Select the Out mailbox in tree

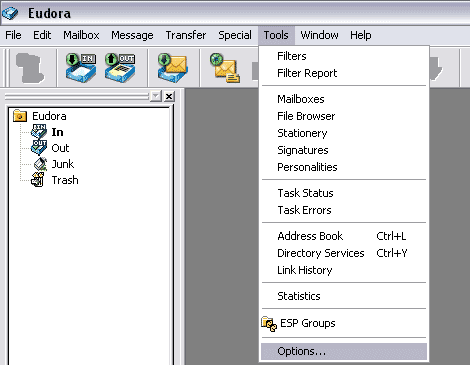[x=60, y=148]
